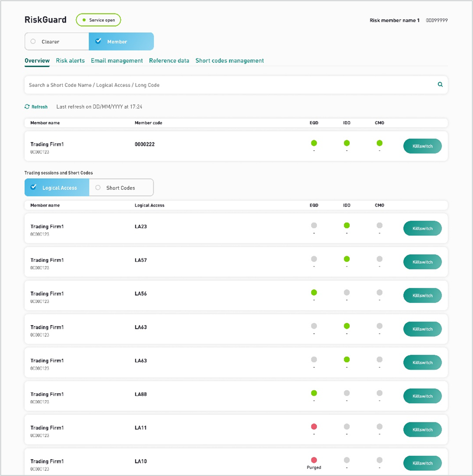This screenshot has height=476, width=473.
Task: Select the Logical Access toggle option
Action: [x=57, y=188]
